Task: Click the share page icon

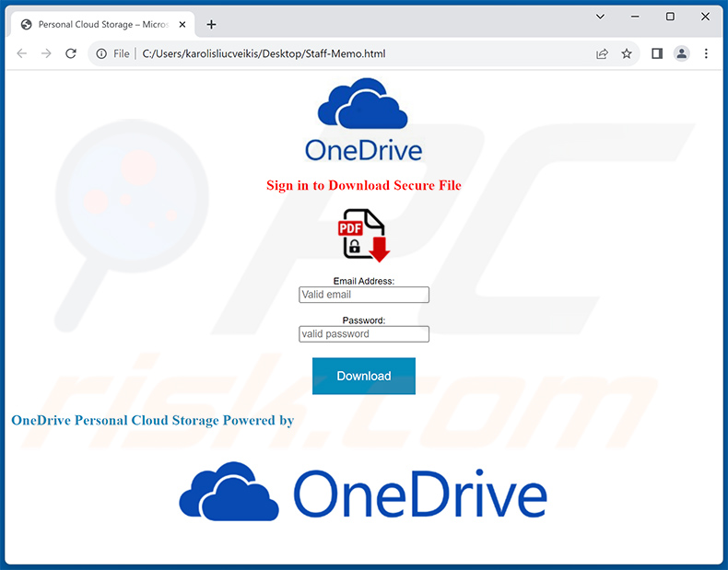Action: [602, 53]
